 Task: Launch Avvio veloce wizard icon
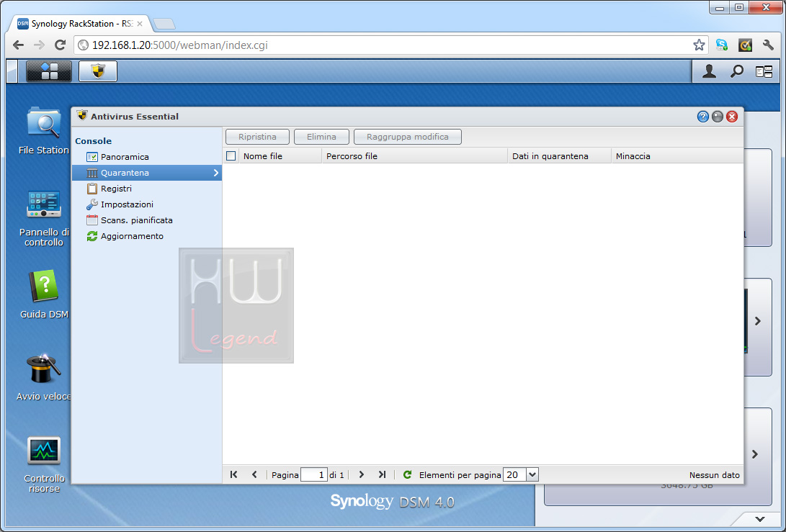coord(44,377)
